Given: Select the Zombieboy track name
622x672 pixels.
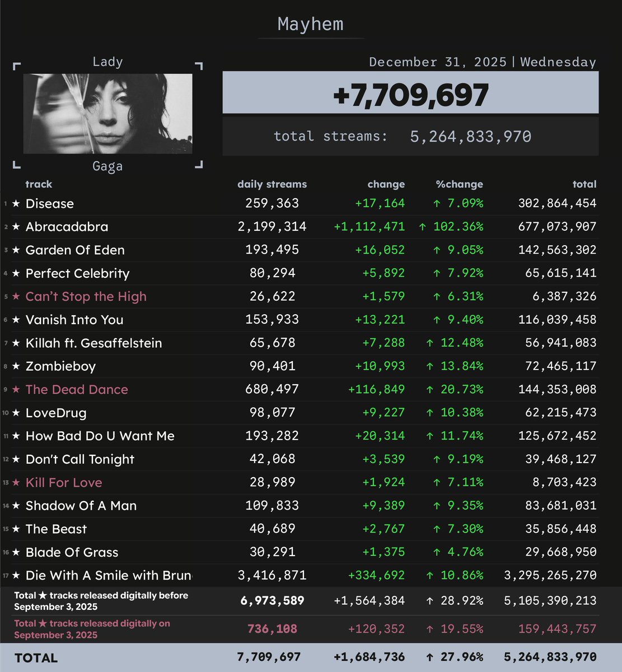Looking at the screenshot, I should [x=60, y=366].
